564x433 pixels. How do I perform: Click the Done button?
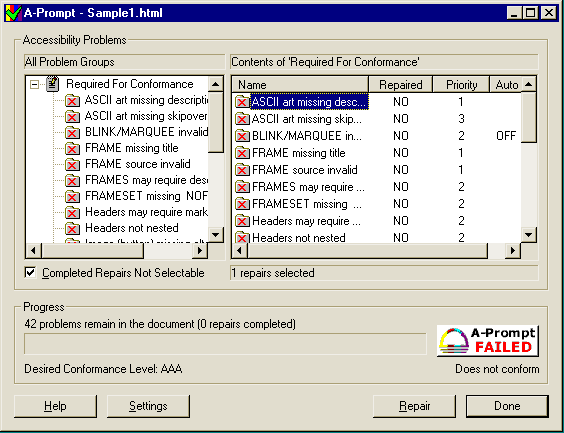tap(507, 406)
